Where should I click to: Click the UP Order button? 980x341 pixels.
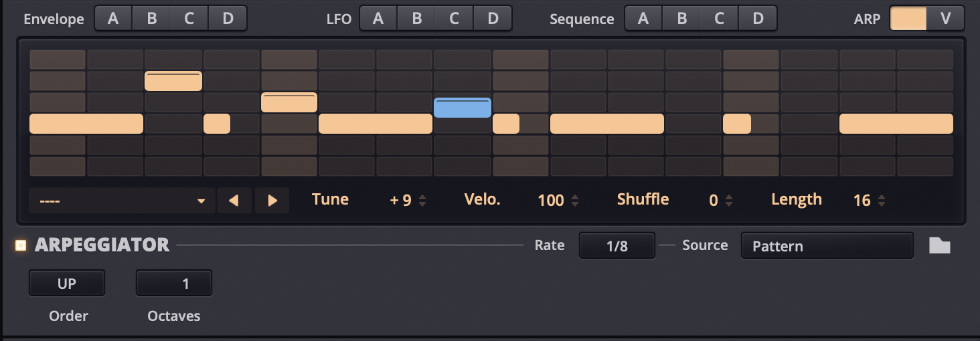[x=67, y=283]
